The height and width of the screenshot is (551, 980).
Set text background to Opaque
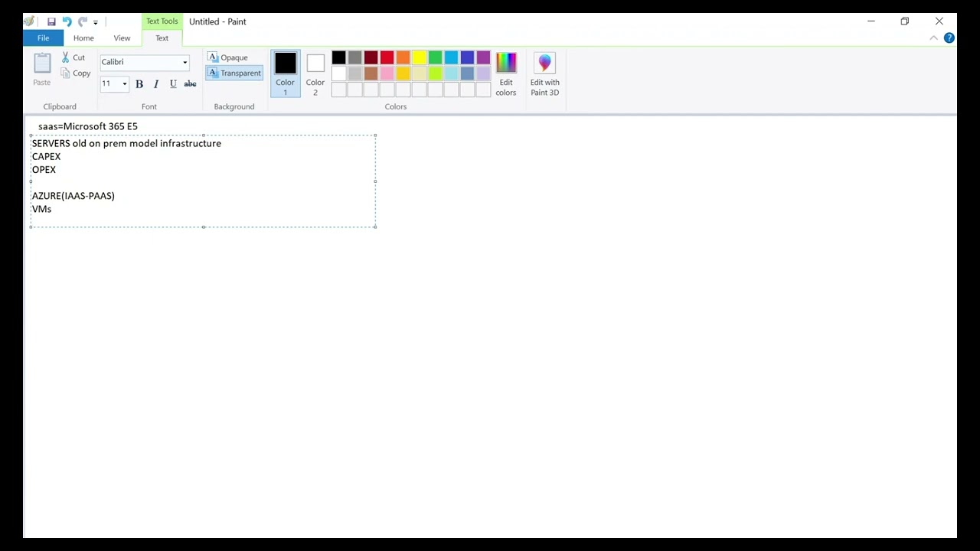point(228,57)
